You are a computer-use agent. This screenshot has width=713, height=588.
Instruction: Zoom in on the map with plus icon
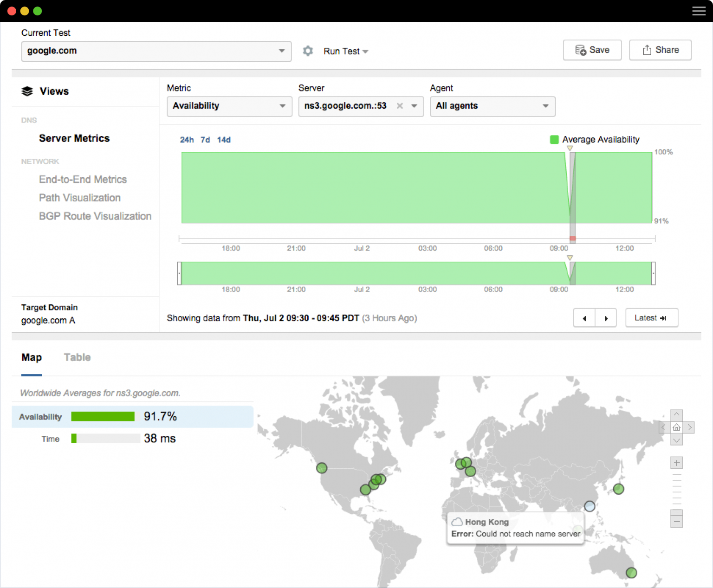tap(676, 463)
